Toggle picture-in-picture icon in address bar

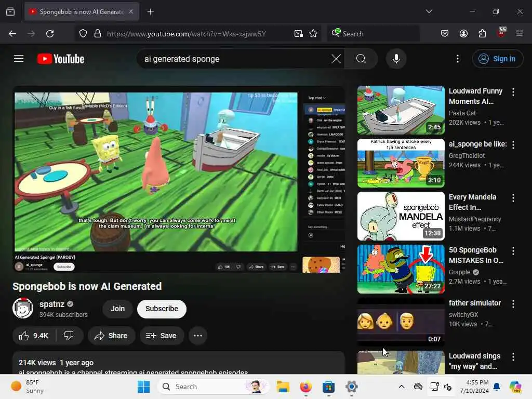click(299, 34)
